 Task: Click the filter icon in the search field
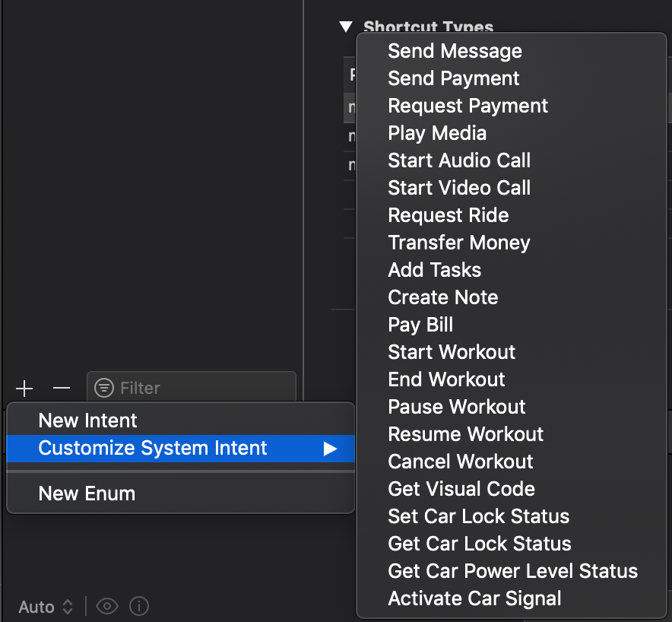point(103,388)
